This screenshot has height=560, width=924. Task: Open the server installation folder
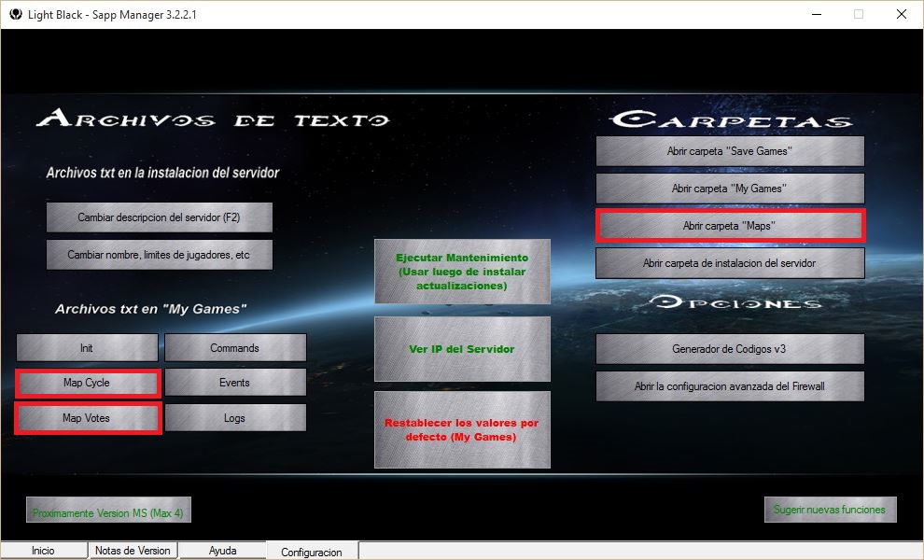pos(730,263)
